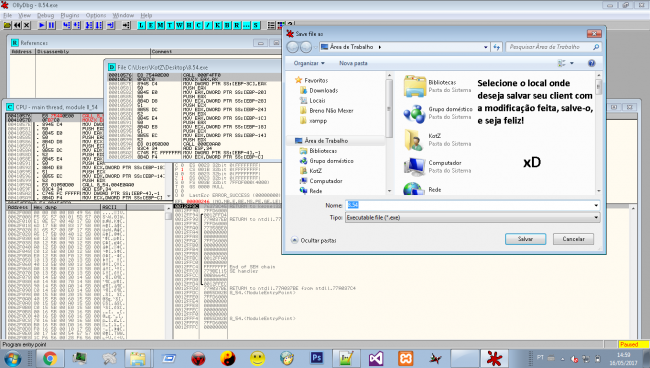Click Salvar button in Save dialog

pos(525,239)
